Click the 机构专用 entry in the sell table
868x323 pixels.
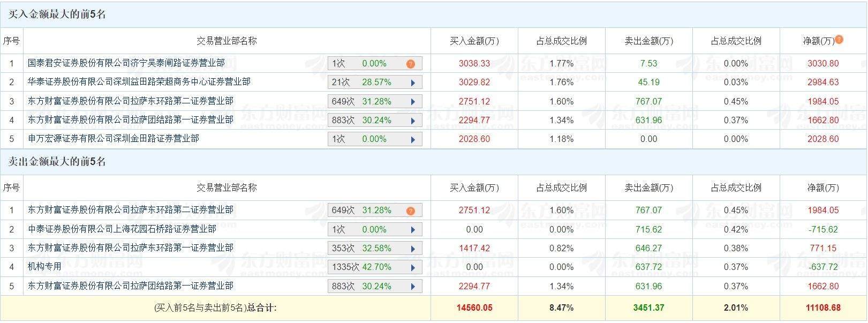click(x=45, y=267)
